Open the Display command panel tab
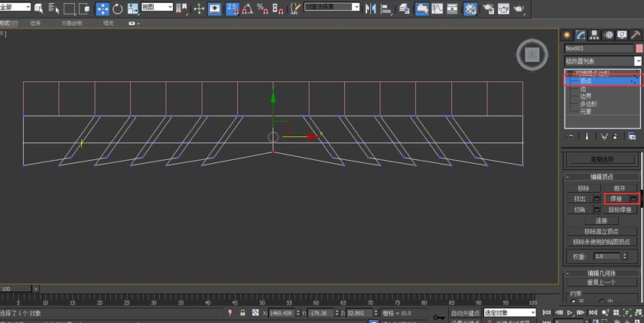 (623, 35)
